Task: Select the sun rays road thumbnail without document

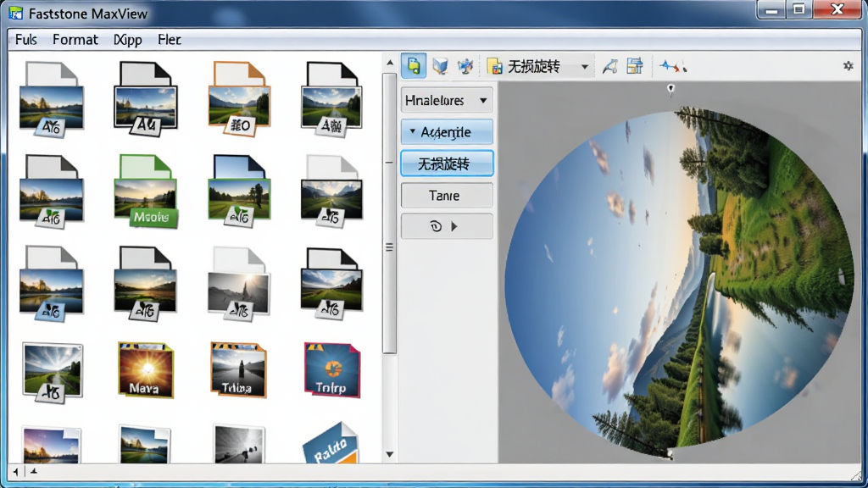Action: (x=53, y=373)
